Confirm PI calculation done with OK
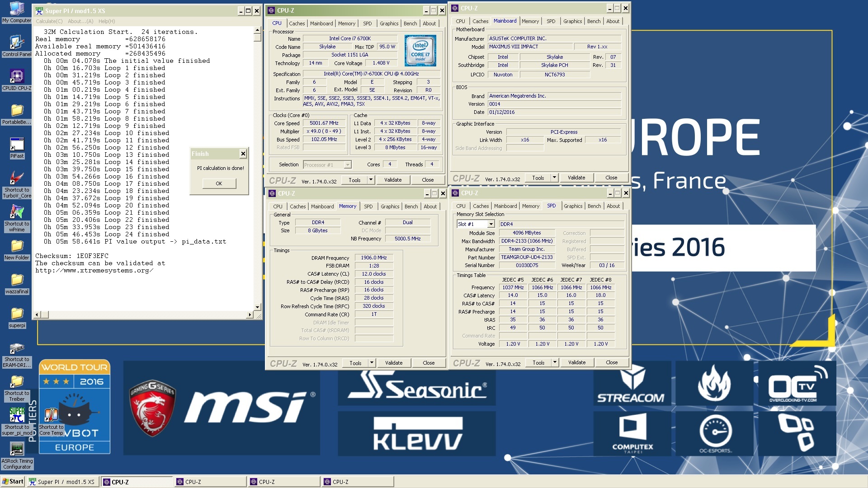868x488 pixels. click(x=219, y=183)
